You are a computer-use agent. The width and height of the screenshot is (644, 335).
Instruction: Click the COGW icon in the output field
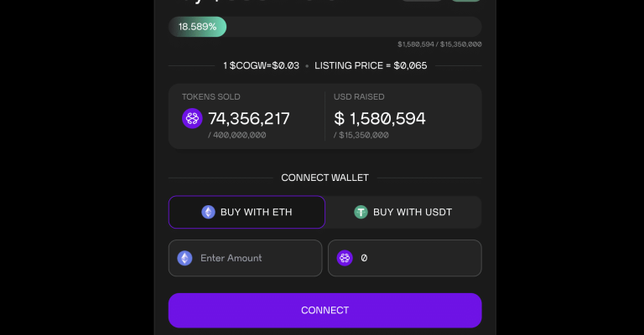pyautogui.click(x=345, y=258)
